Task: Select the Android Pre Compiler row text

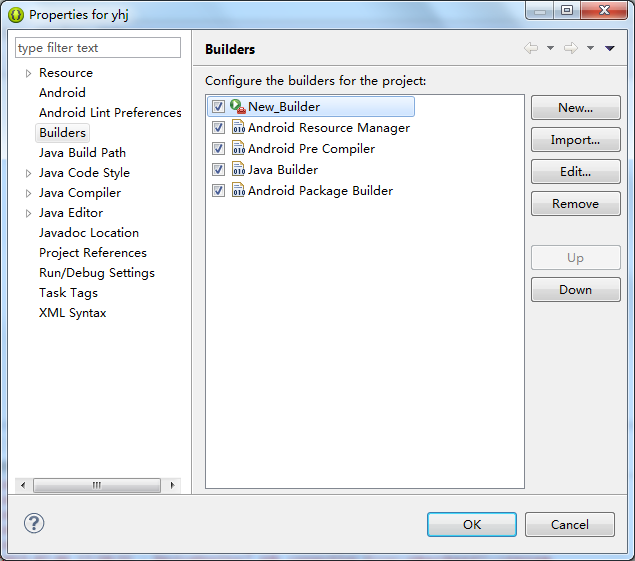Action: pos(311,149)
